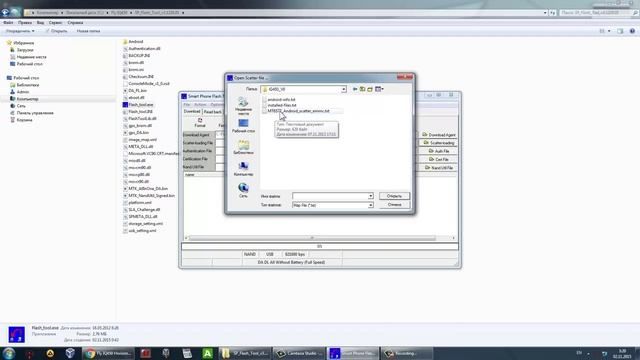640x360 pixels.
Task: Open Explorer Help menu (Справка)
Action: [75, 23]
